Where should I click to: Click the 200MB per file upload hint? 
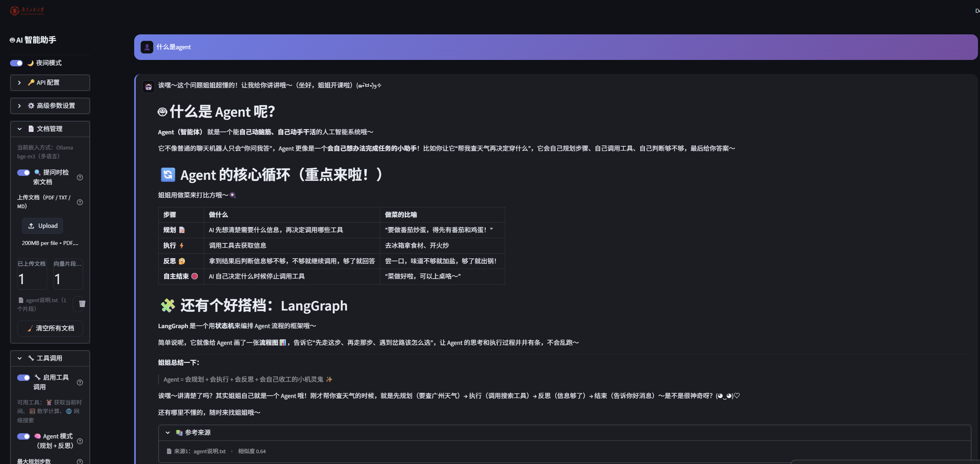tap(50, 243)
